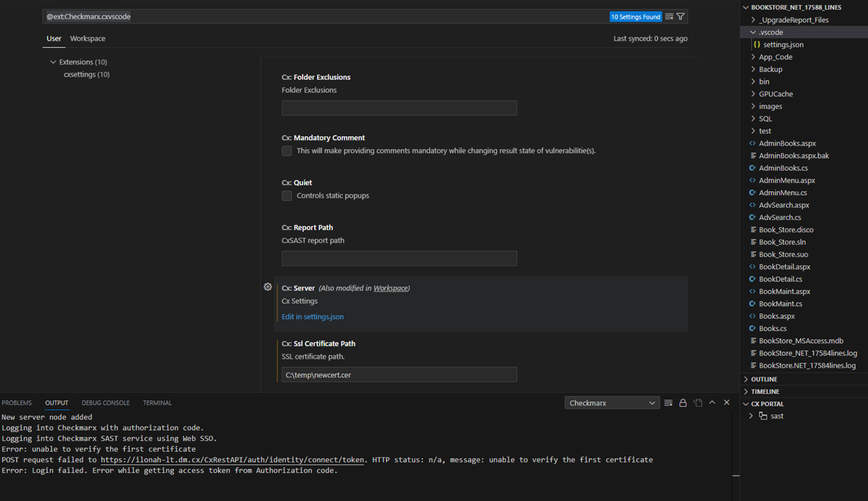Open the Checkmarx output channel dropdown
The image size is (868, 501).
tap(612, 403)
